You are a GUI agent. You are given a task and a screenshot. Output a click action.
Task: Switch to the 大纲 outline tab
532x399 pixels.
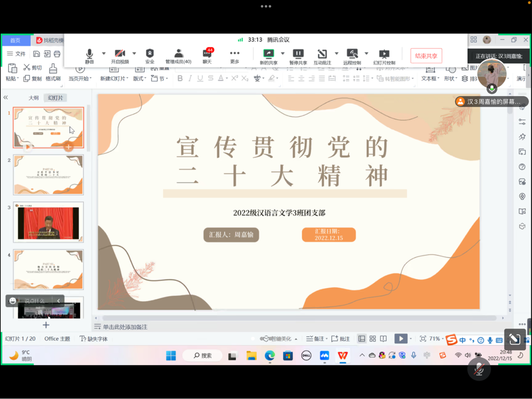pyautogui.click(x=34, y=98)
